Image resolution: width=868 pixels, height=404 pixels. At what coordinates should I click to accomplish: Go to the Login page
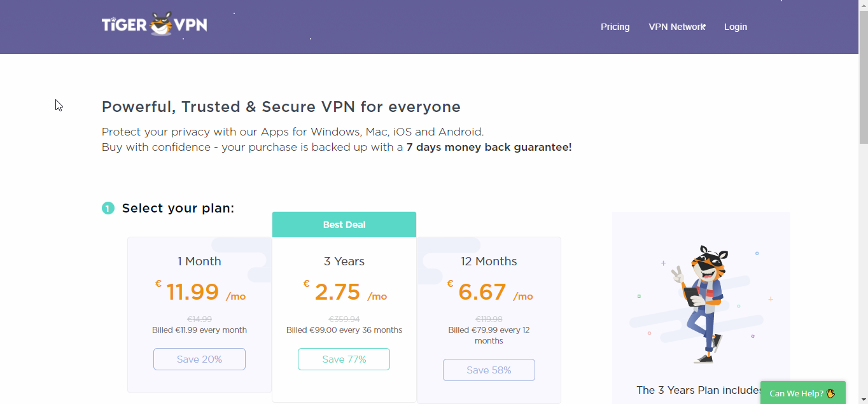pos(736,27)
